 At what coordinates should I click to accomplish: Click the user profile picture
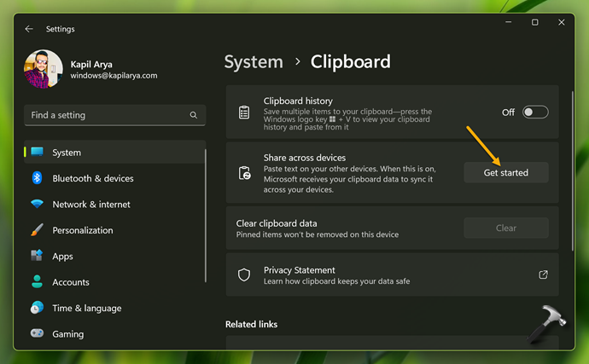point(43,69)
